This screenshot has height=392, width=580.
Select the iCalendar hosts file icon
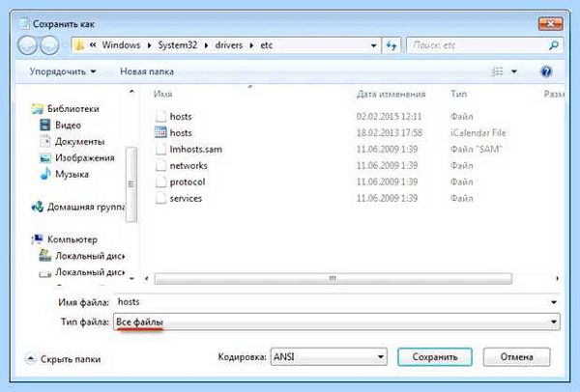[x=160, y=132]
